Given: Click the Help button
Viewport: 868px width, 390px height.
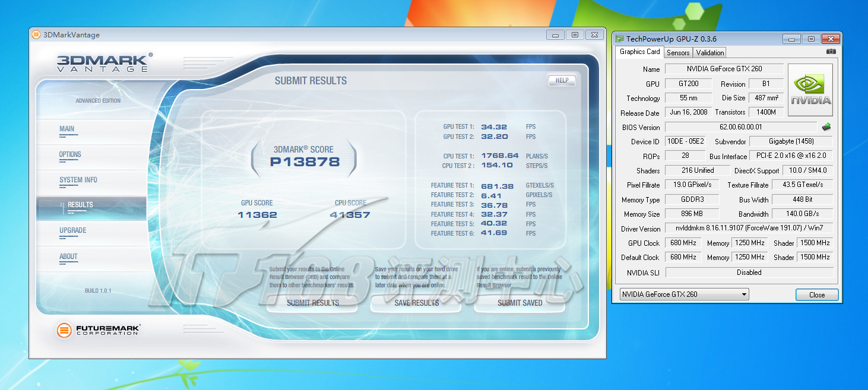Looking at the screenshot, I should coord(562,81).
